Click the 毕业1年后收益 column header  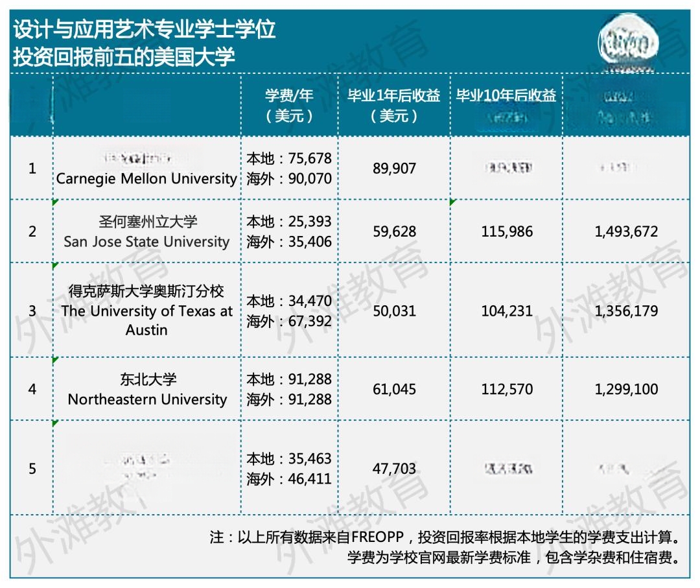[x=394, y=106]
